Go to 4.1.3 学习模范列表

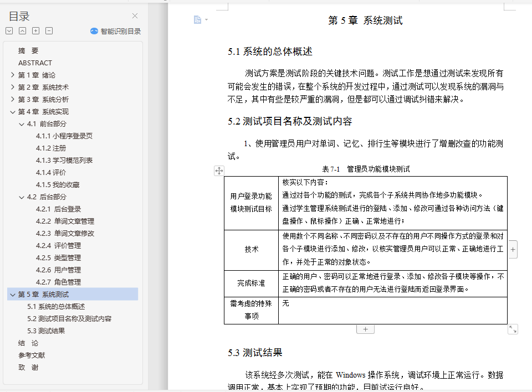point(64,161)
